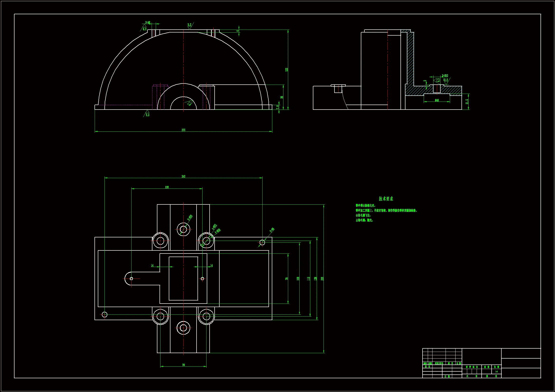Viewport: 555px width, 392px height.
Task: Select the 108 horizontal dimension in plan view
Action: [x=167, y=187]
